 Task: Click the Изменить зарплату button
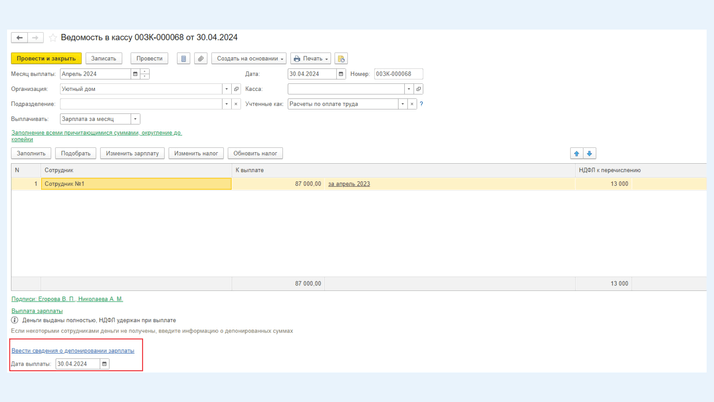coord(132,153)
